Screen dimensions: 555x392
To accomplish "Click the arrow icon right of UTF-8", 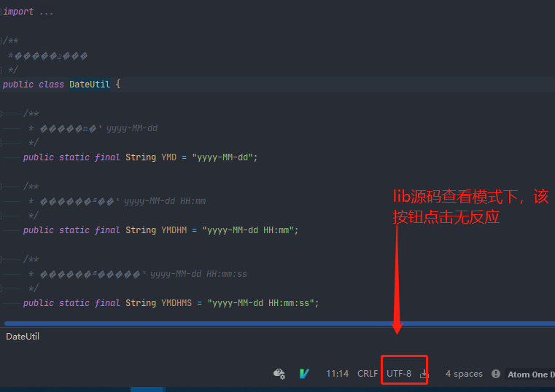I will click(x=423, y=374).
